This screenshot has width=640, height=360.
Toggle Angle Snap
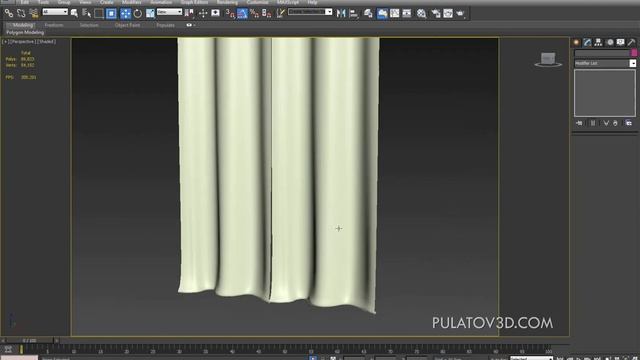(x=242, y=13)
